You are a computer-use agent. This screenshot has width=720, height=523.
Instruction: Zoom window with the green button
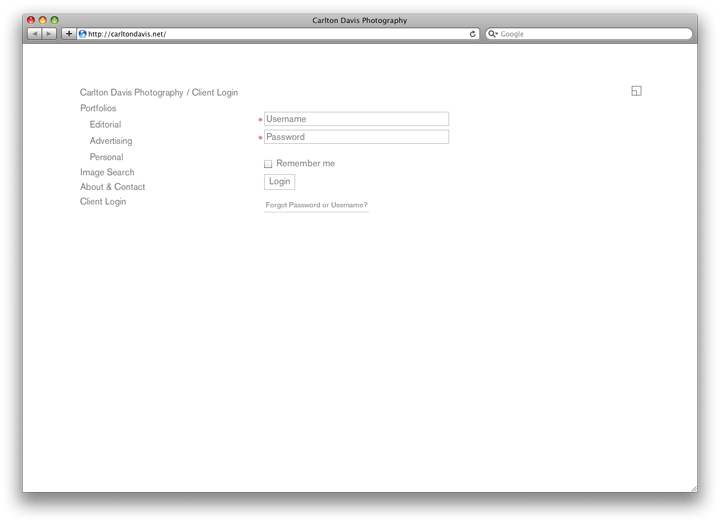click(55, 20)
